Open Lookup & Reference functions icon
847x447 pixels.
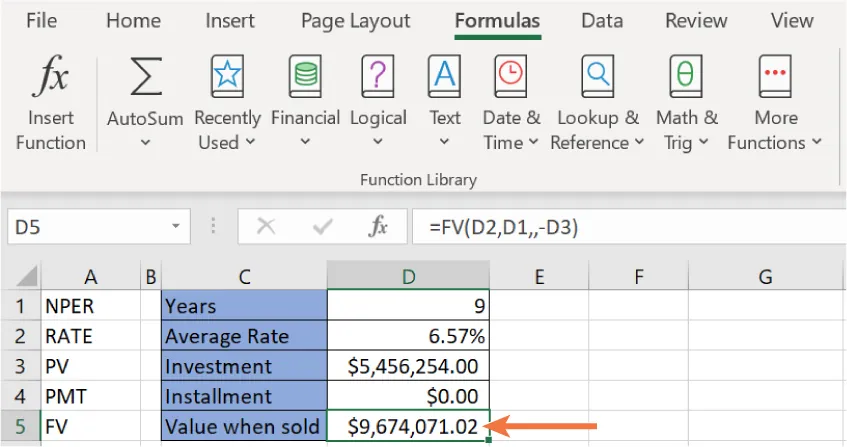click(x=597, y=78)
